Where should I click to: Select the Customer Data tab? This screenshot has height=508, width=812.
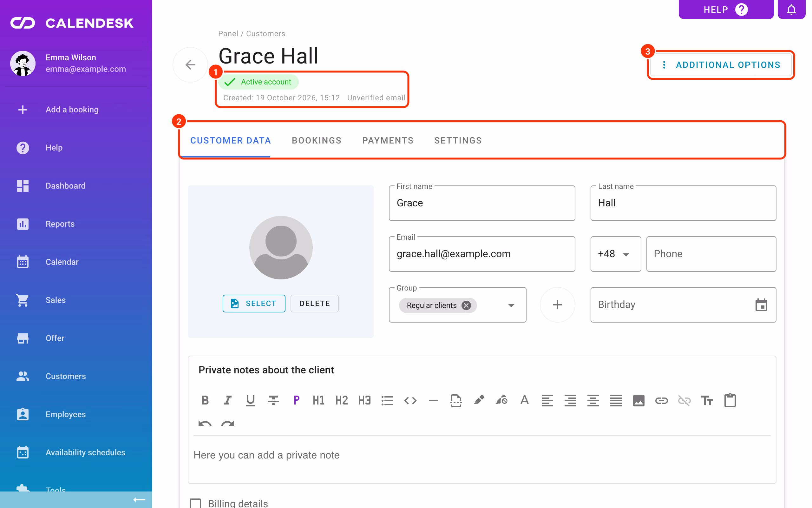[231, 140]
